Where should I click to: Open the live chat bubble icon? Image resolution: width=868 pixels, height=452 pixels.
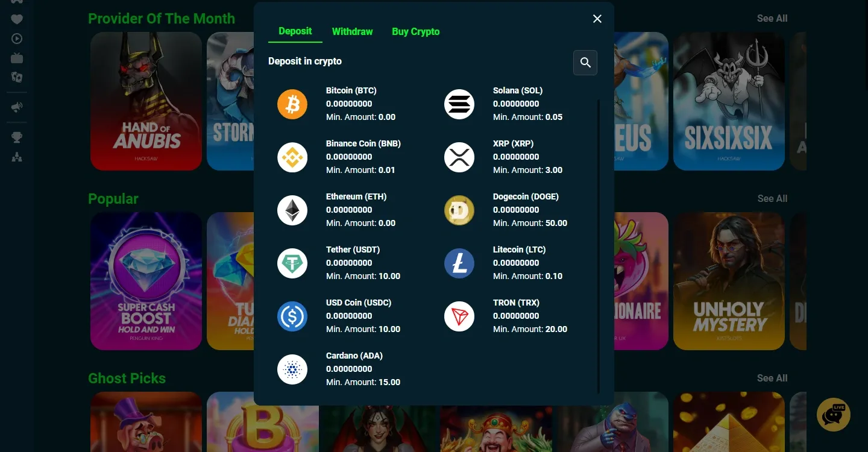coord(834,415)
